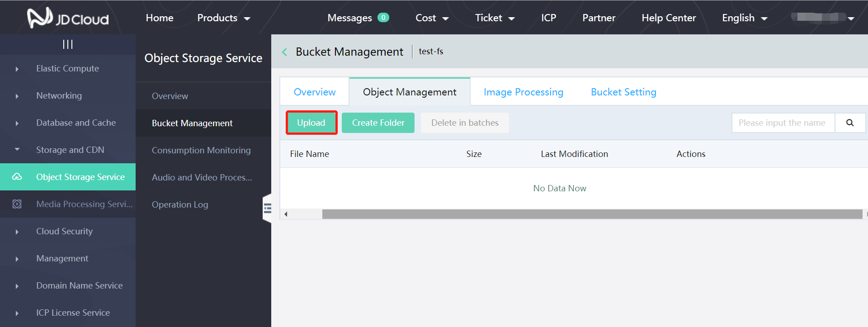
Task: Click the Size column header
Action: [x=474, y=154]
